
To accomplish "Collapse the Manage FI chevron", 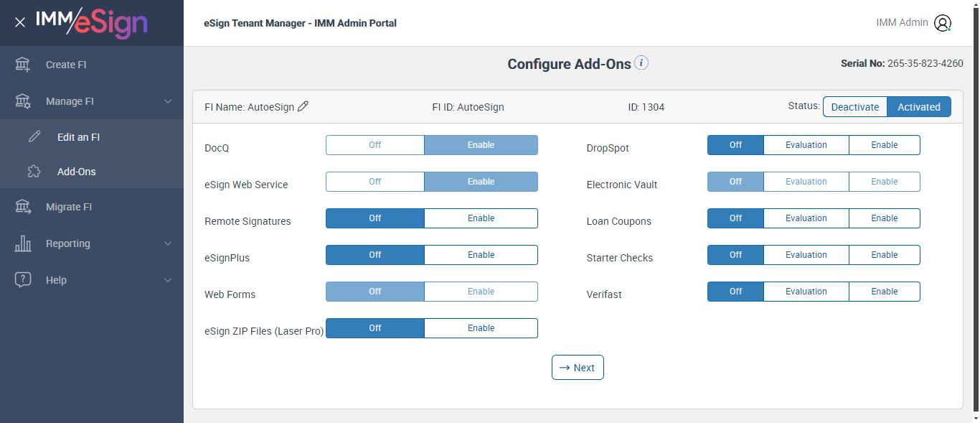I will point(168,101).
